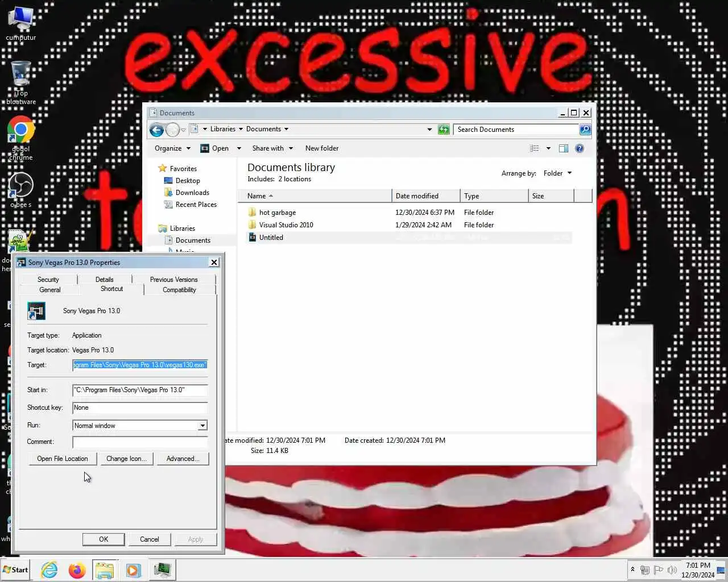Viewport: 728px width, 582px height.
Task: Click Forward arrow in Documents window
Action: coord(173,130)
